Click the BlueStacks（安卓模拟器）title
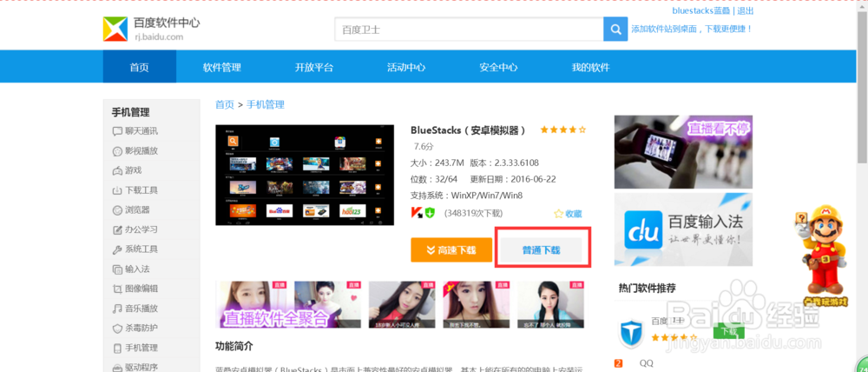868x372 pixels. 469,130
